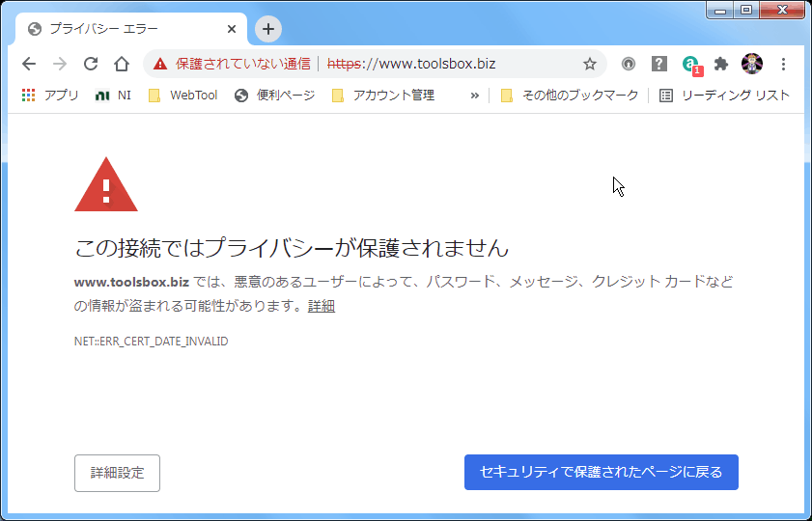The image size is (812, 521).
Task: Open the アプリ bookmark shortcut
Action: [x=50, y=96]
